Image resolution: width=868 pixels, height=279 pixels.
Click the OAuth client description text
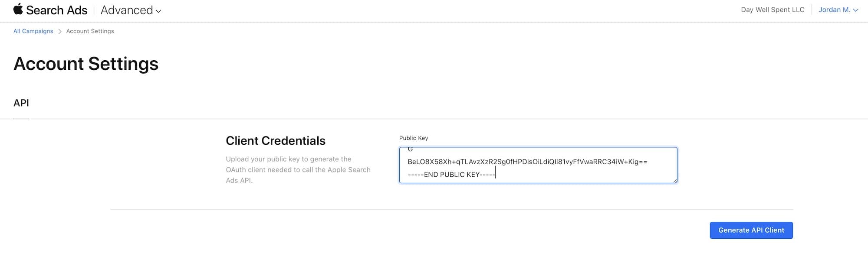(x=298, y=170)
